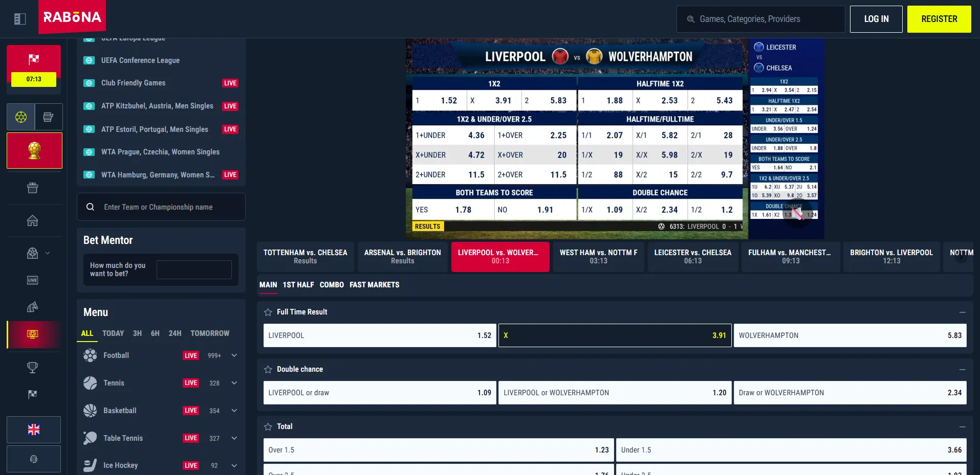The width and height of the screenshot is (980, 475).
Task: Bet on LIVERPOOL at 1.52
Action: tap(380, 335)
